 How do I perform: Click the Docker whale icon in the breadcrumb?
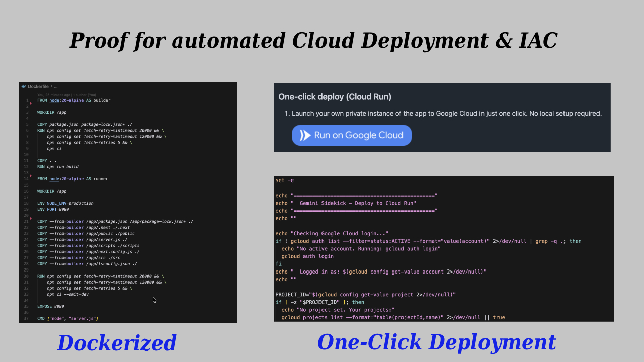pos(24,87)
